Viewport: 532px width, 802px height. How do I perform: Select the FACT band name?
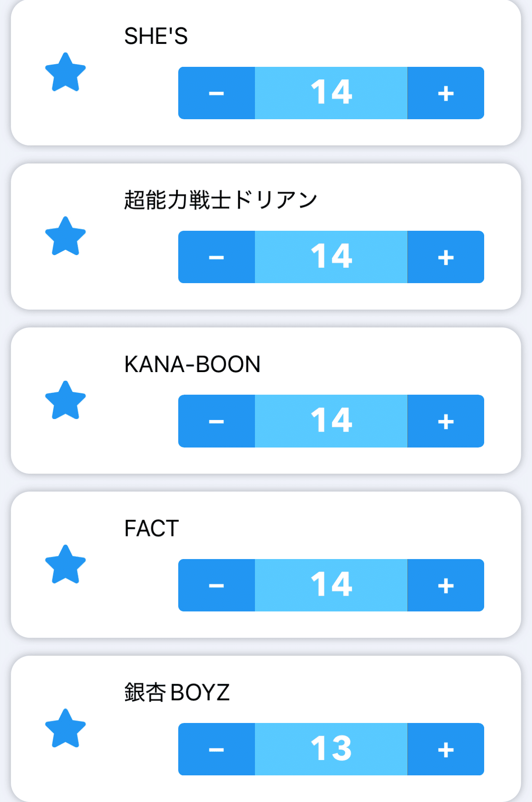coord(152,528)
